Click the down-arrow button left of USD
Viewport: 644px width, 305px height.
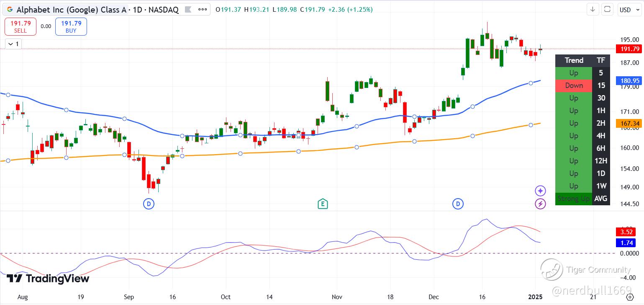593,9
